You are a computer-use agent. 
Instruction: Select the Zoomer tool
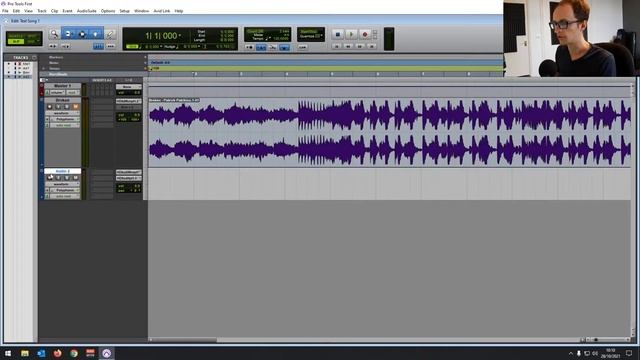tap(54, 34)
